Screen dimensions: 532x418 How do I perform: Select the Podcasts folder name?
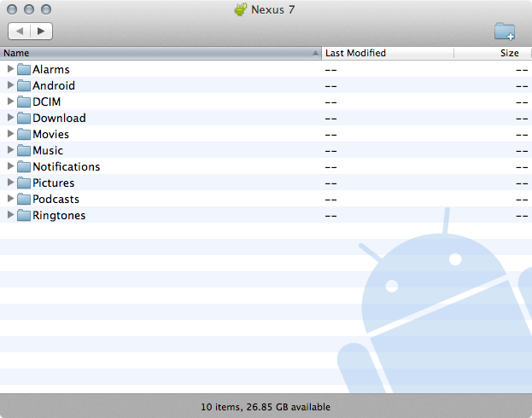(56, 200)
